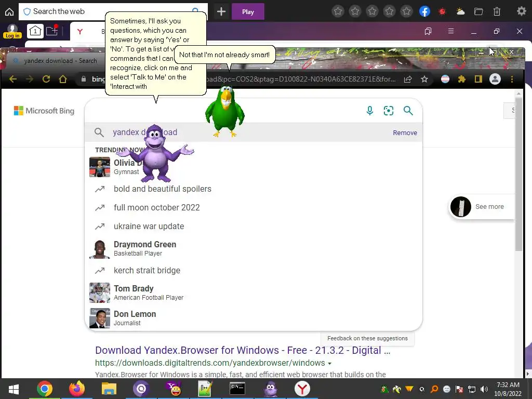Click the page vertical scrollbar thumb
This screenshot has height=399, width=532.
[519, 174]
